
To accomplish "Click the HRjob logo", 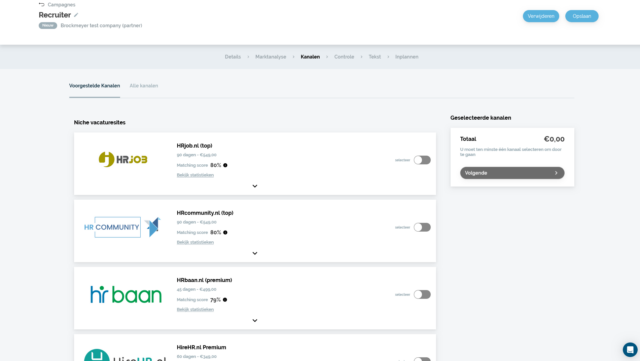I will (123, 159).
